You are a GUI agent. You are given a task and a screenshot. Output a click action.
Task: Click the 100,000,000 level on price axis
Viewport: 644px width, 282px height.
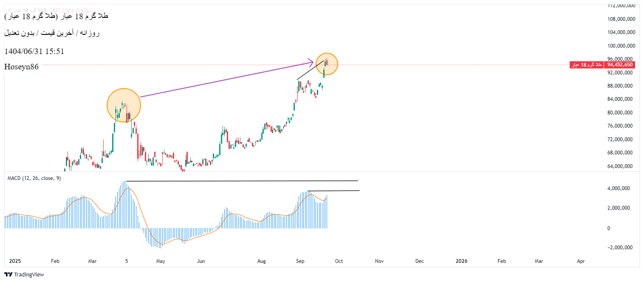tap(621, 46)
